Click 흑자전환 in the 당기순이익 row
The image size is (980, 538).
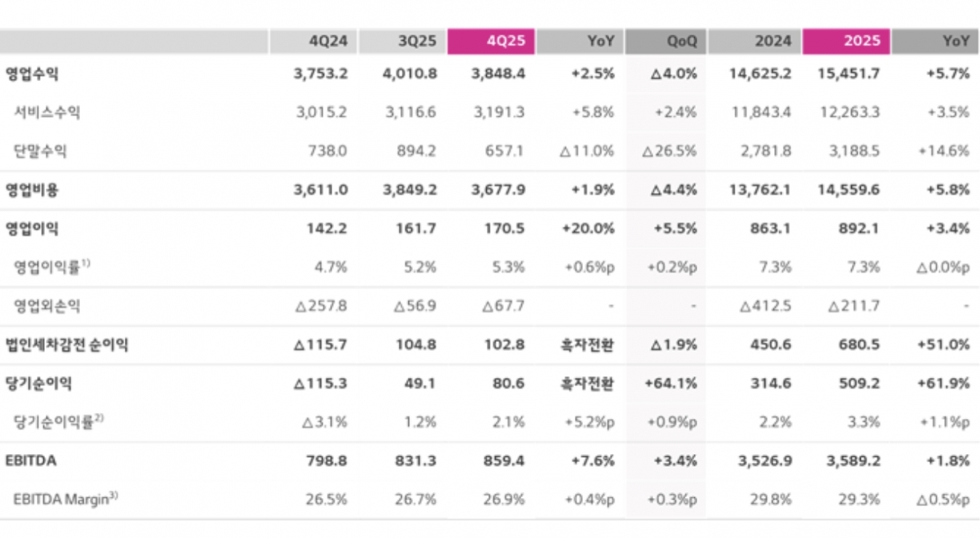pos(587,383)
